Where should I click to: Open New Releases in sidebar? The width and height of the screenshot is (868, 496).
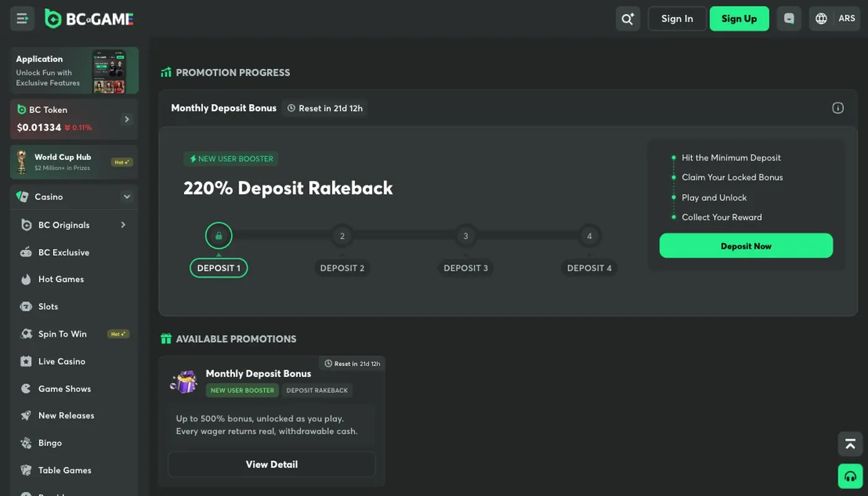(74, 415)
